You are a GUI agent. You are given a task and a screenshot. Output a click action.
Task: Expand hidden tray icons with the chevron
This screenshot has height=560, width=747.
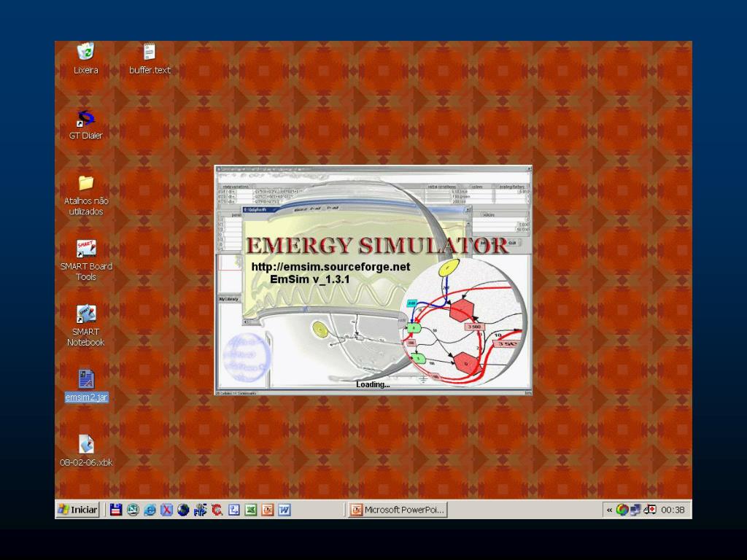[609, 510]
